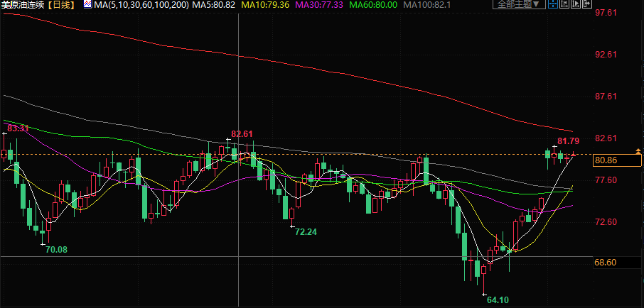Viewport: 644px width, 308px height.
Task: Click the 77.60 axis price
Action: [x=606, y=180]
